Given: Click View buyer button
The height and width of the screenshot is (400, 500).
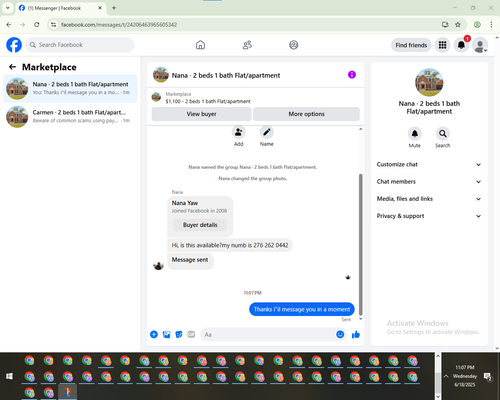Looking at the screenshot, I should 201,114.
